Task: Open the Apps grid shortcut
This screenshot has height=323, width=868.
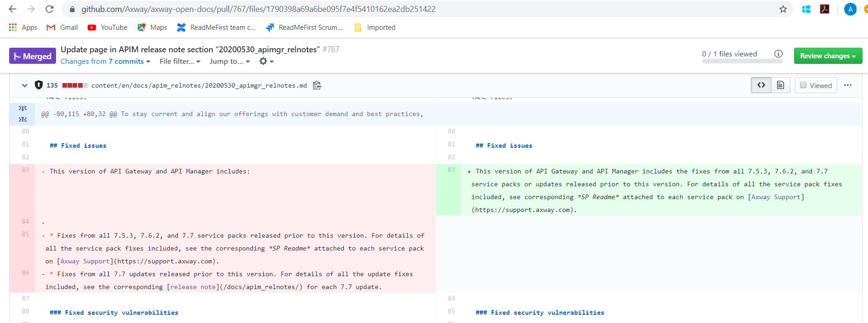Action: coord(23,28)
